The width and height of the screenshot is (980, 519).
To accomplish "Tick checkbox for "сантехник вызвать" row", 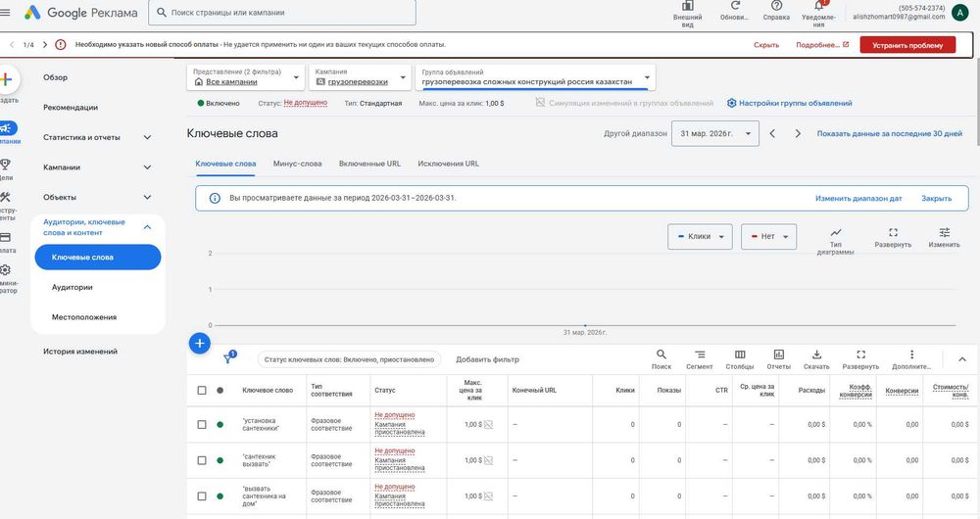I will 201,460.
